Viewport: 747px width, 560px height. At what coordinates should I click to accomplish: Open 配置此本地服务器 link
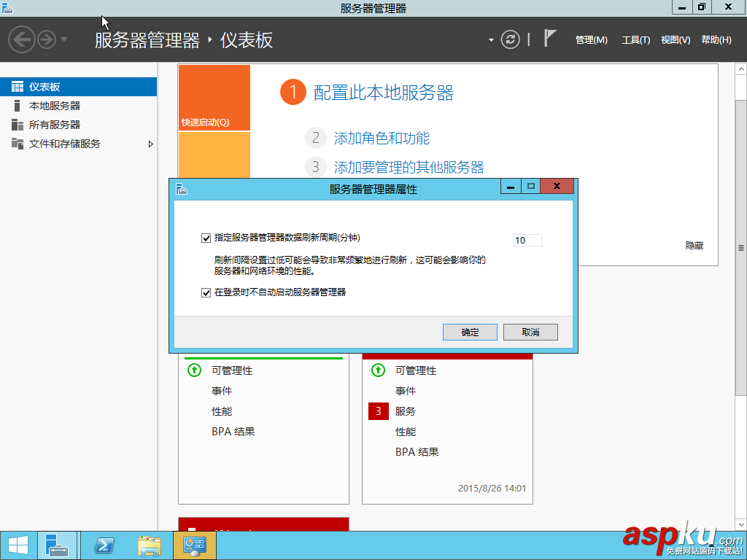pos(384,93)
